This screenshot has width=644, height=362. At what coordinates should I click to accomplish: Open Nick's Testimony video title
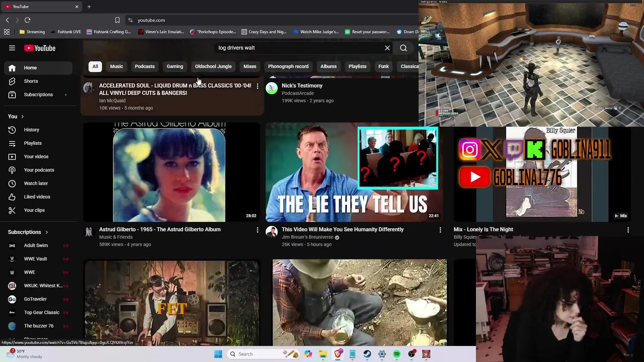302,85
